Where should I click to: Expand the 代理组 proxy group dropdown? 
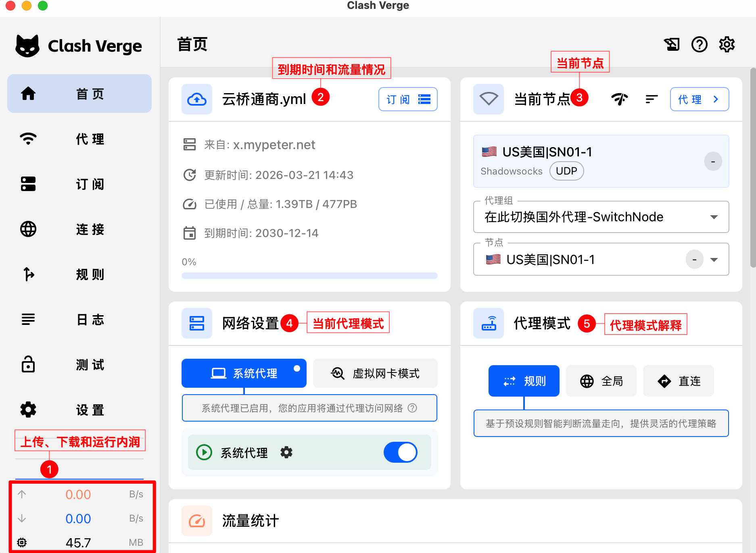point(601,217)
